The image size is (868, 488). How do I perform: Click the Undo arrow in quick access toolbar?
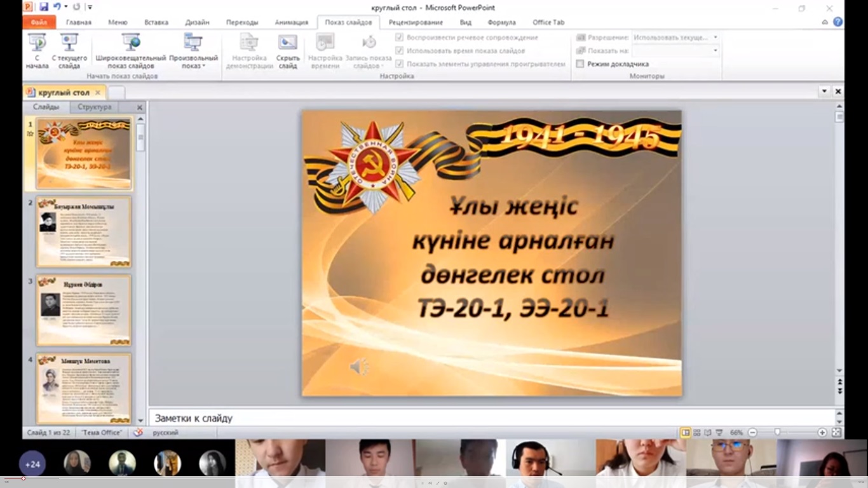coord(57,7)
